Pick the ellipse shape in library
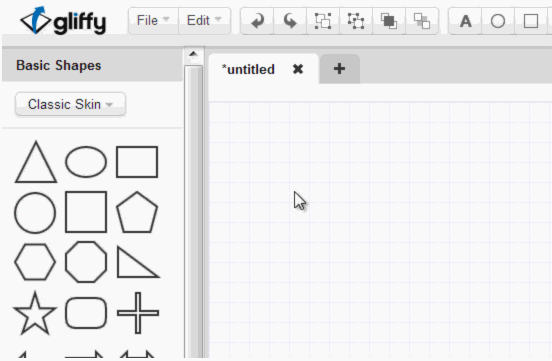Image resolution: width=552 pixels, height=361 pixels. (86, 162)
